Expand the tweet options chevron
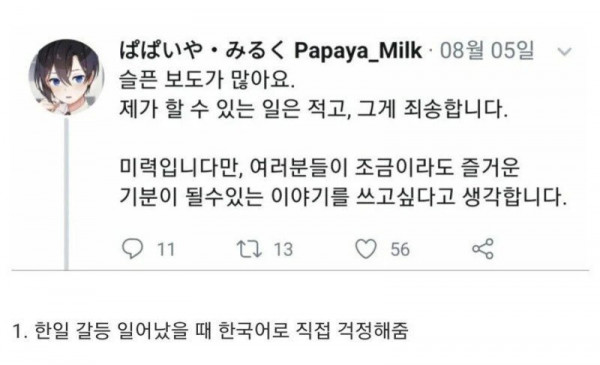Viewport: 600px width, 365px height. [564, 51]
